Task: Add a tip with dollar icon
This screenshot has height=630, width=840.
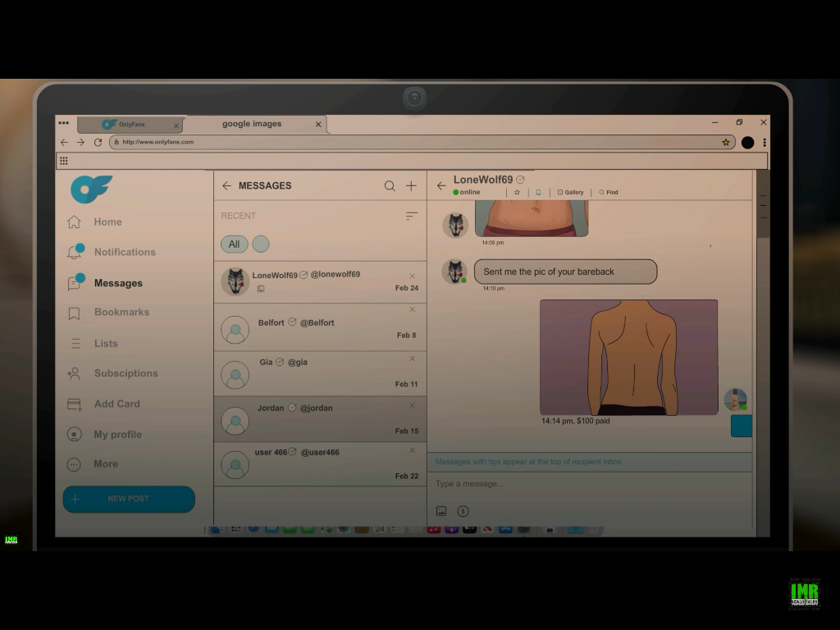Action: point(463,511)
